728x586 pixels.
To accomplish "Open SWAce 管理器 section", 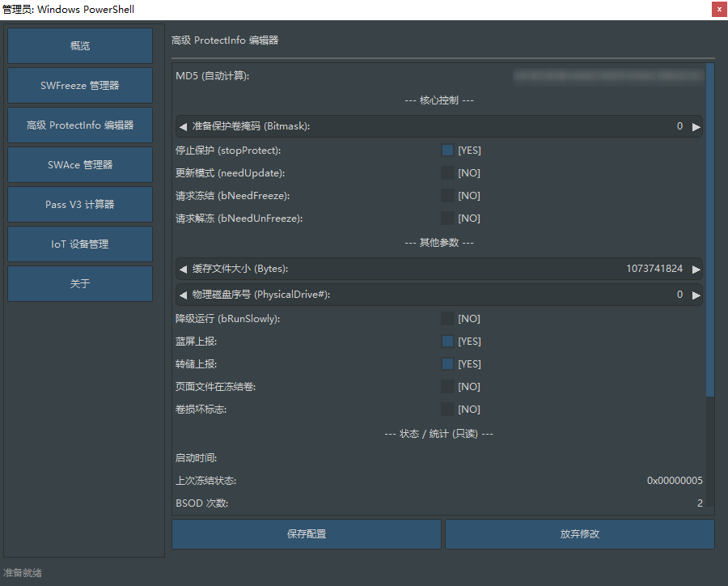I will (80, 164).
